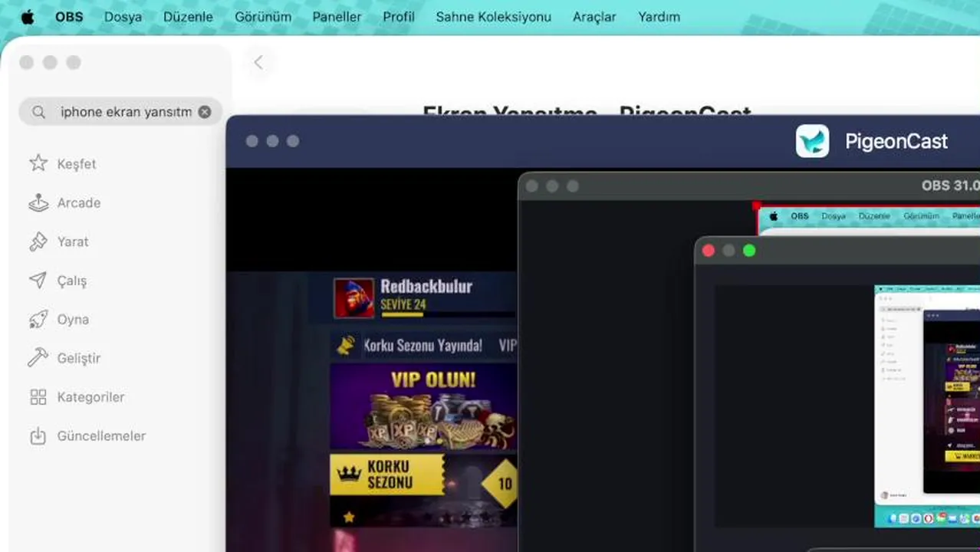
Task: Open the Yardım menu
Action: tap(659, 17)
